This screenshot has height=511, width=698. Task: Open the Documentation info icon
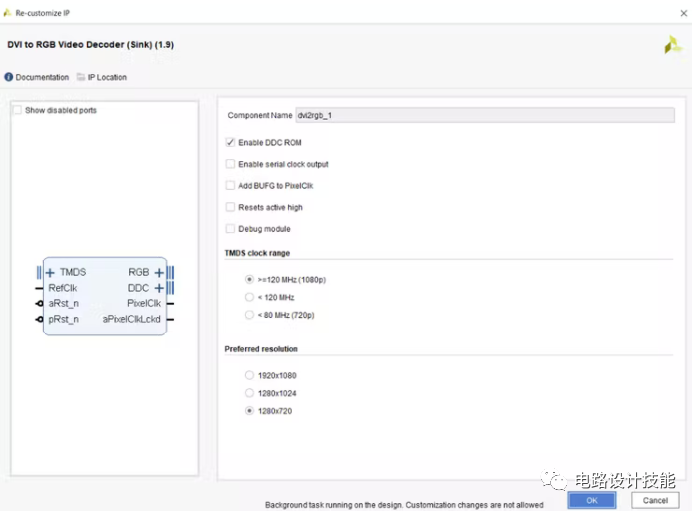(x=8, y=77)
